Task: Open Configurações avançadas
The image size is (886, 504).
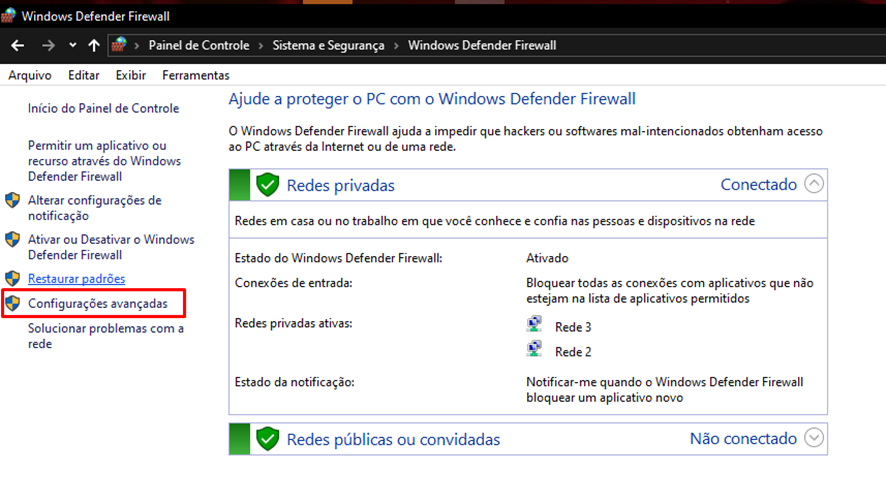Action: pyautogui.click(x=98, y=303)
